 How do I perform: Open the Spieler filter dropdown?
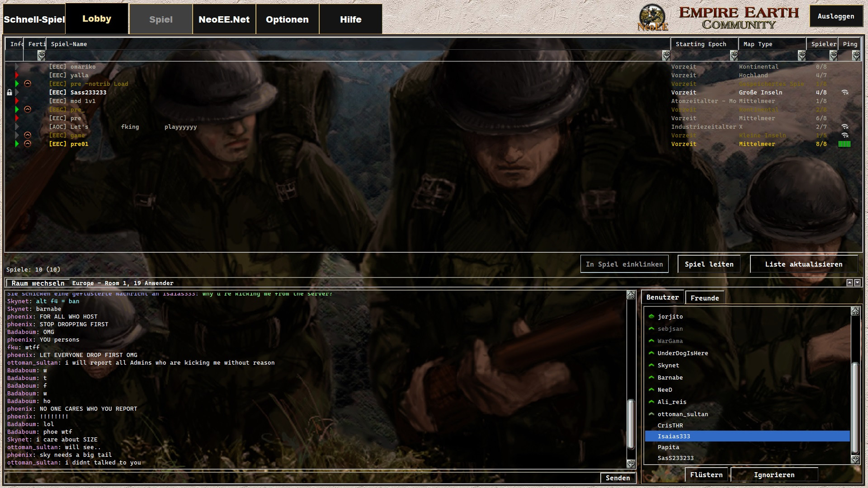(x=833, y=56)
